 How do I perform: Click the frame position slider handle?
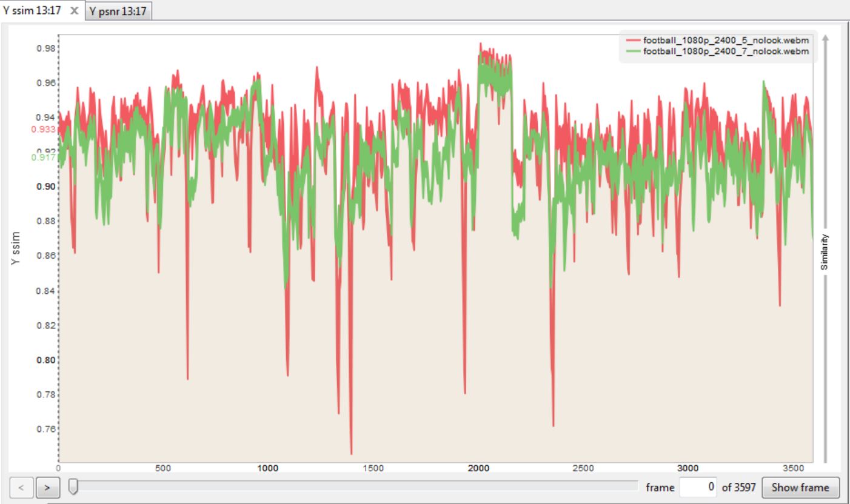coord(73,487)
